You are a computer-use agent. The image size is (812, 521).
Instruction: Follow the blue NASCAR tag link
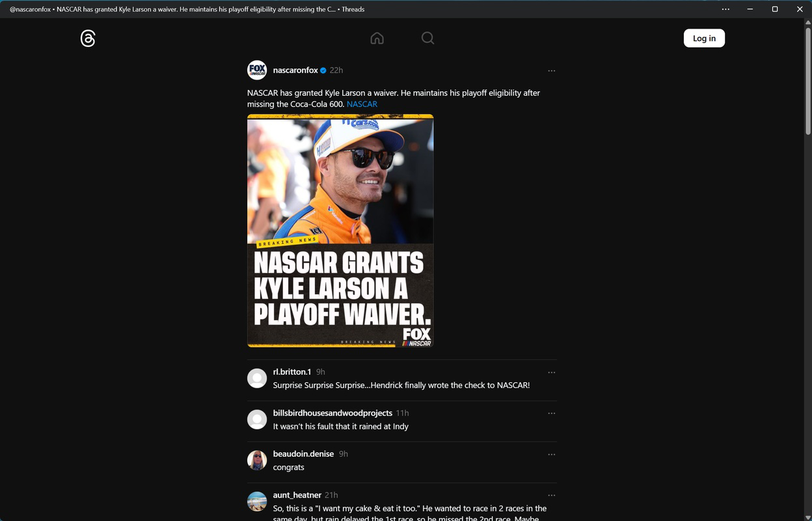click(362, 104)
